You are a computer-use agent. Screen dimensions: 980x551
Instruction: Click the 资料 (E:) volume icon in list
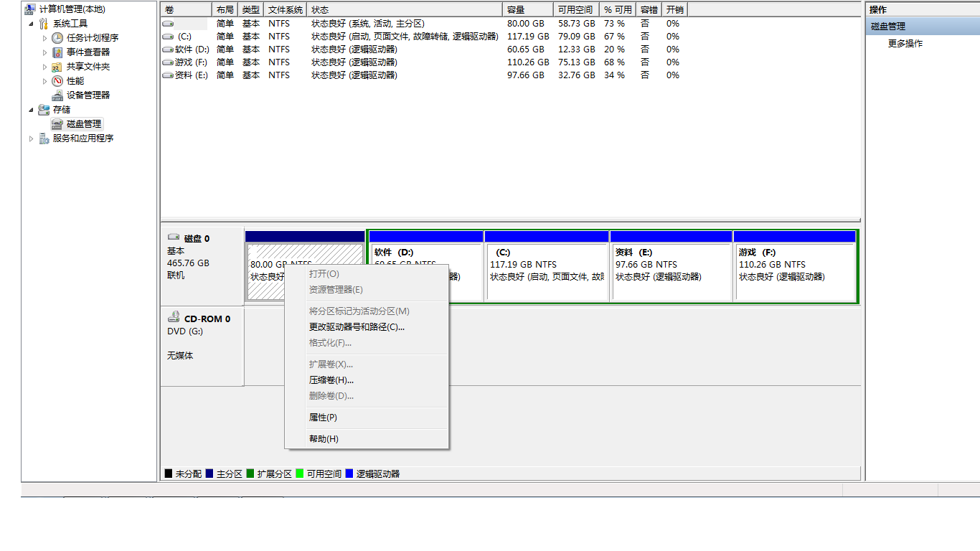click(x=168, y=75)
